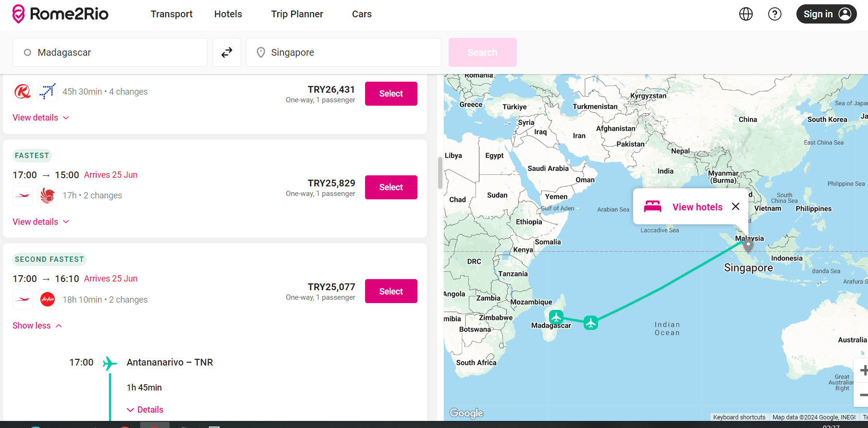Click the AirAsia logo on Second Fastest route
The image size is (868, 428).
point(48,300)
